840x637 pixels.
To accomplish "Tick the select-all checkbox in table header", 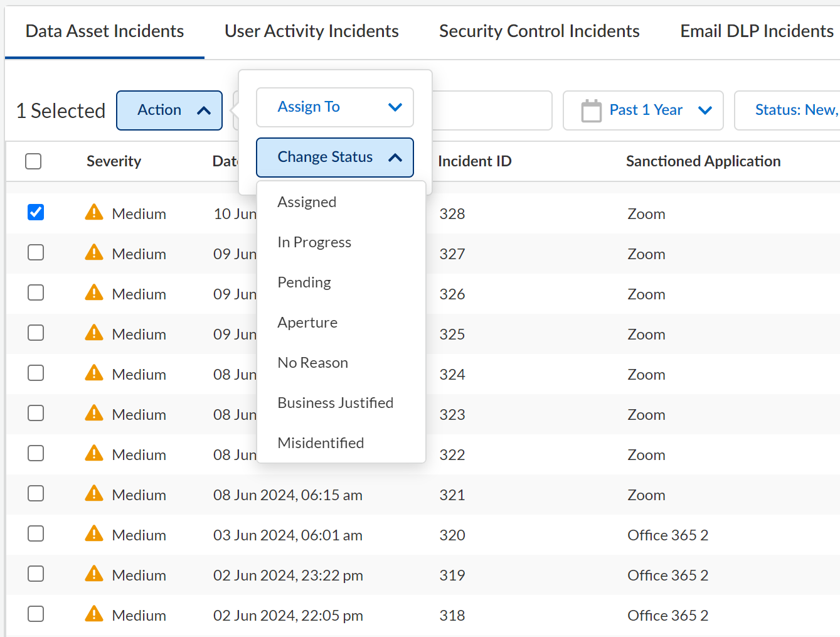I will tap(33, 161).
